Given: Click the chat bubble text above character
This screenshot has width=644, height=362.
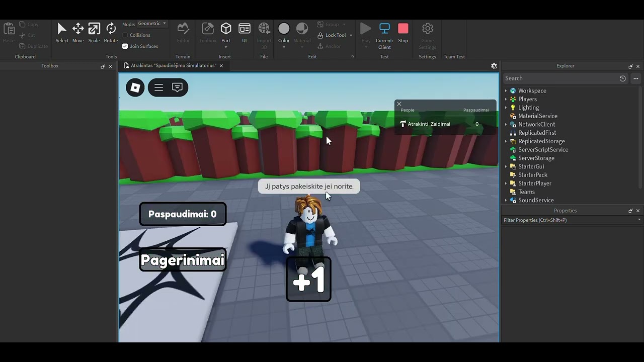Looking at the screenshot, I should click(309, 187).
